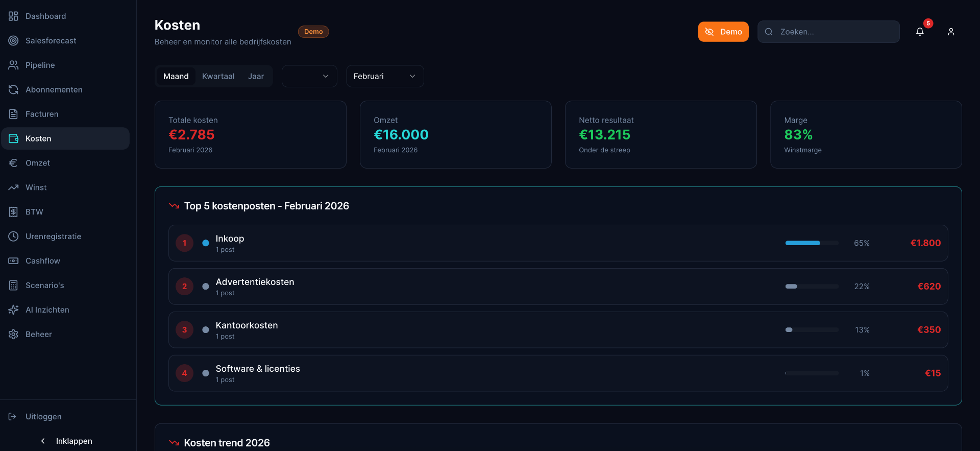Open the empty year dropdown

click(309, 76)
